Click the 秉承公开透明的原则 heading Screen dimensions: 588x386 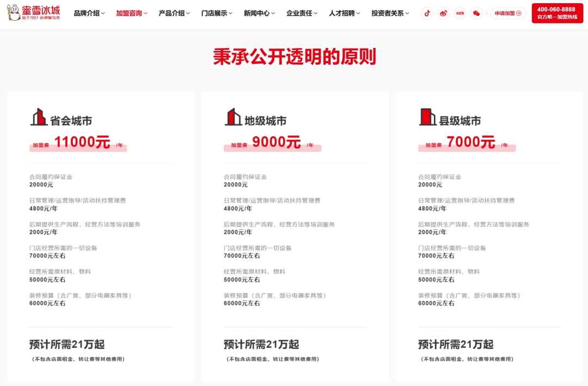point(295,57)
